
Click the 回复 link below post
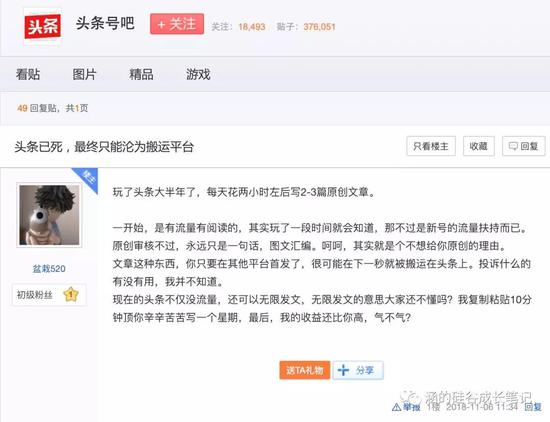533,407
